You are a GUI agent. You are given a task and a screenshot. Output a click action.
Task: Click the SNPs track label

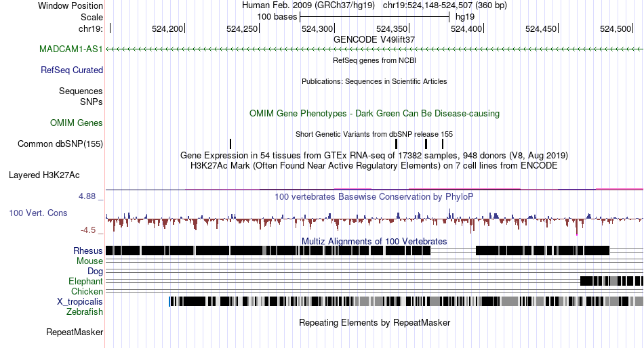tap(92, 102)
